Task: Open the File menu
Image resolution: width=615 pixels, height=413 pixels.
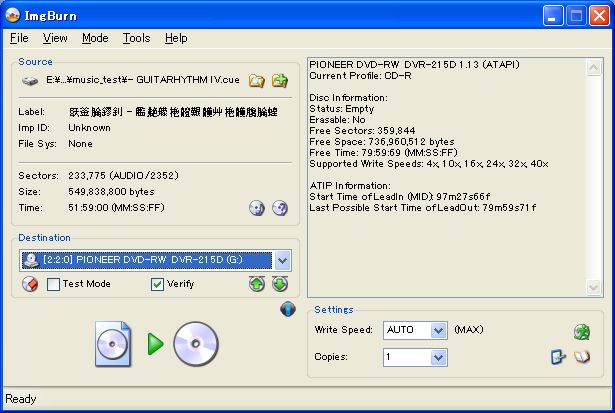Action: [x=19, y=38]
